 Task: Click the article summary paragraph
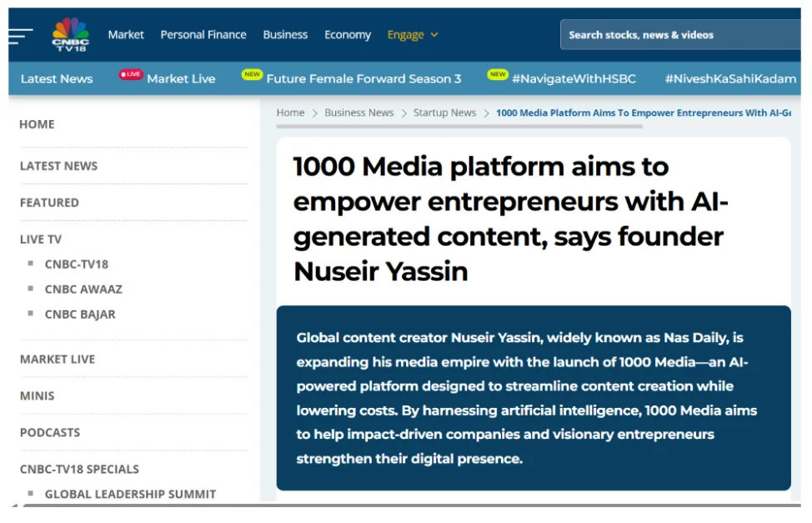pyautogui.click(x=527, y=398)
